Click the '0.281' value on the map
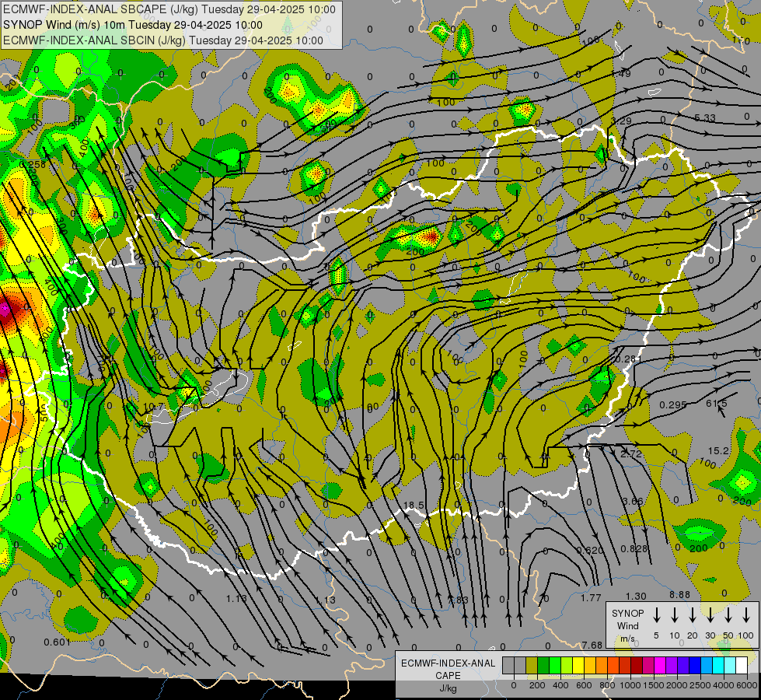This screenshot has height=700, width=761. tap(629, 359)
